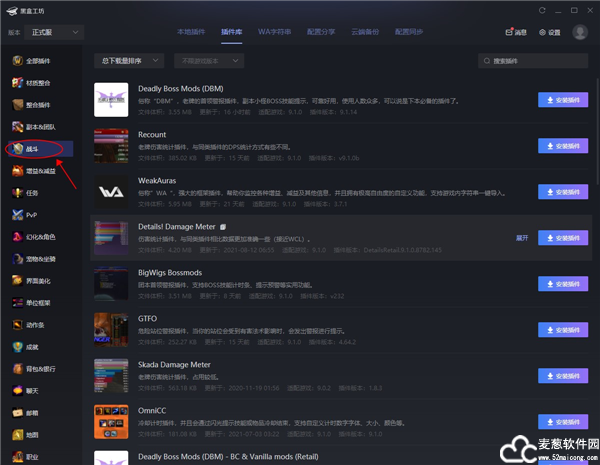Open the 总下载量排序 sort dropdown

(129, 61)
